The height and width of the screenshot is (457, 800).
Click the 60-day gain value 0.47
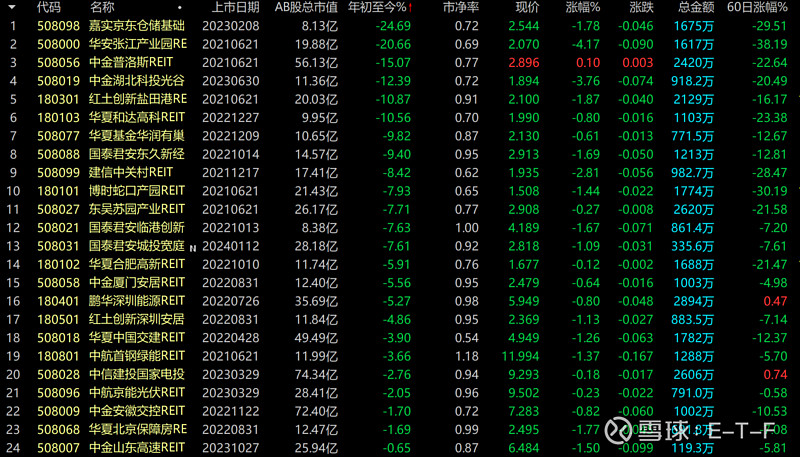click(776, 301)
